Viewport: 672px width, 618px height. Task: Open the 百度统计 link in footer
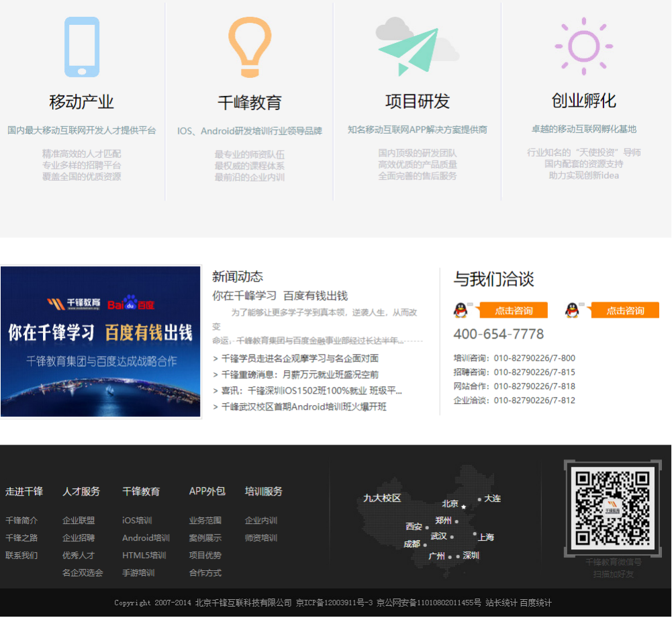click(x=537, y=603)
